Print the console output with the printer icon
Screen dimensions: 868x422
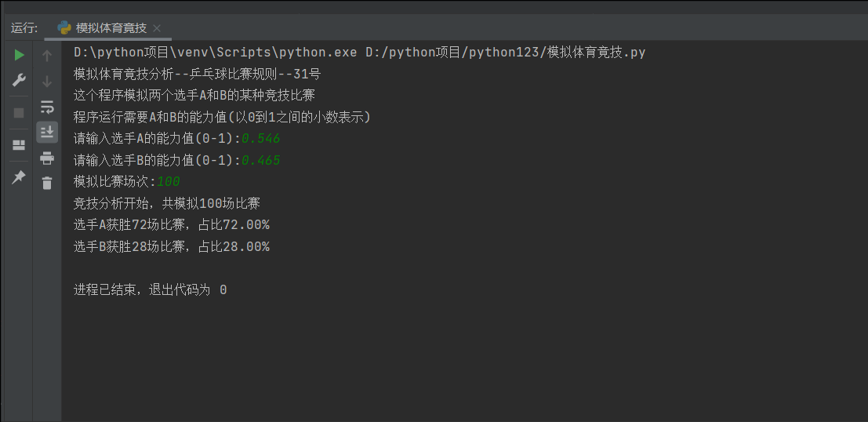click(47, 158)
